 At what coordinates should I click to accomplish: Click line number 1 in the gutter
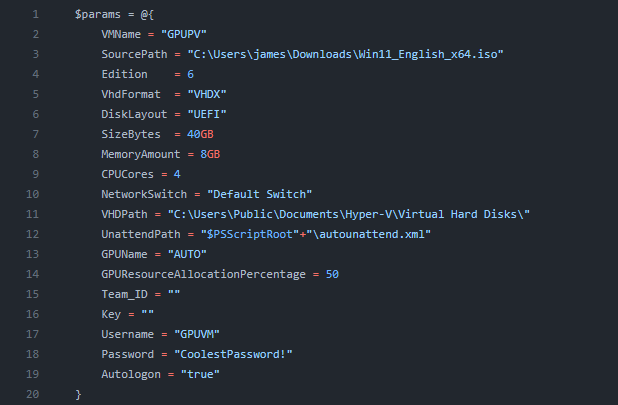pyautogui.click(x=35, y=15)
